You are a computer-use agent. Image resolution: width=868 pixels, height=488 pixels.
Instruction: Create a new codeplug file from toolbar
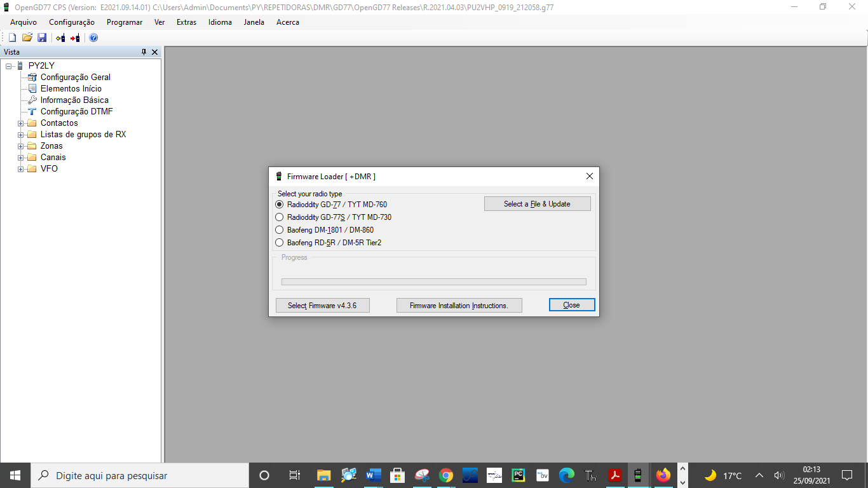[x=12, y=38]
